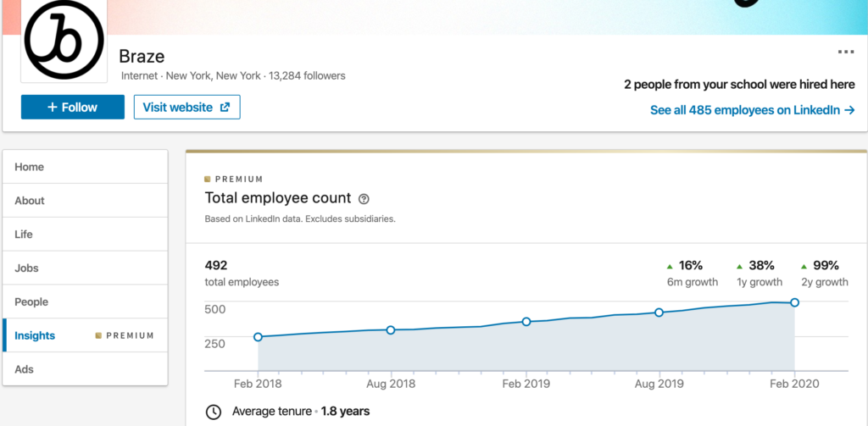Follow the Braze company page
Viewport: 868px width, 426px height.
coord(73,107)
